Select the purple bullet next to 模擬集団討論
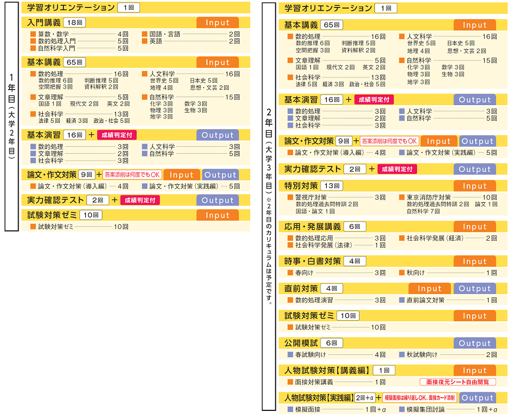Viewport: 512px width, 420px height. click(402, 409)
